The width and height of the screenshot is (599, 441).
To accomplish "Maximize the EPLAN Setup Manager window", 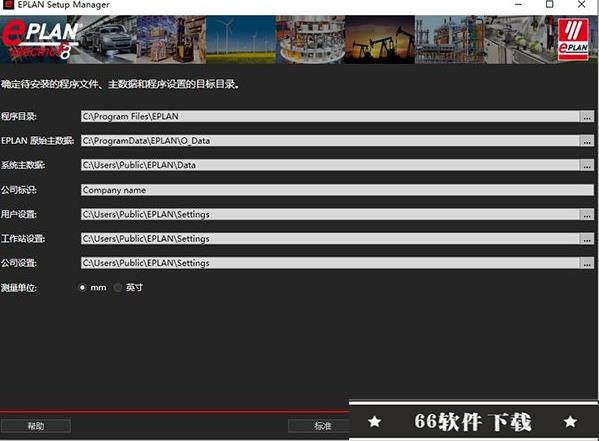I will point(550,5).
